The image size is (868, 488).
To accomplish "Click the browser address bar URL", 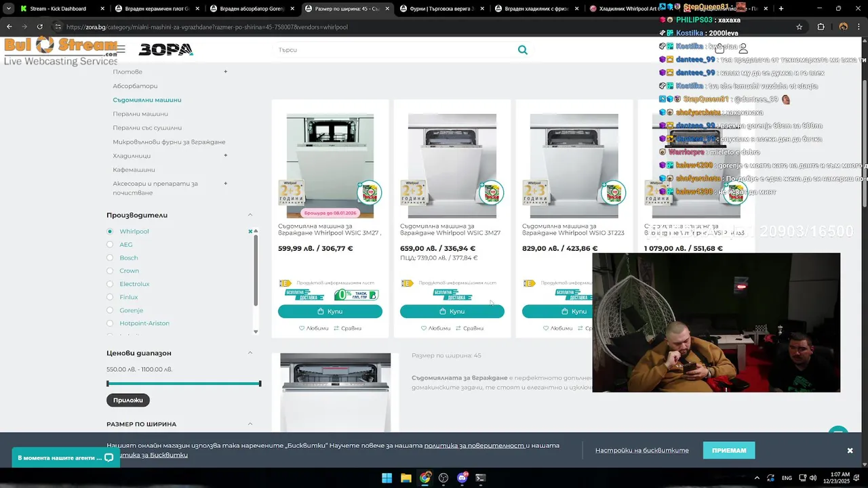I will pos(208,27).
